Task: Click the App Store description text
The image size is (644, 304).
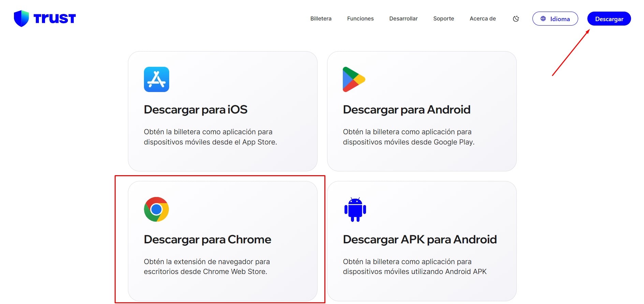Action: [x=210, y=137]
